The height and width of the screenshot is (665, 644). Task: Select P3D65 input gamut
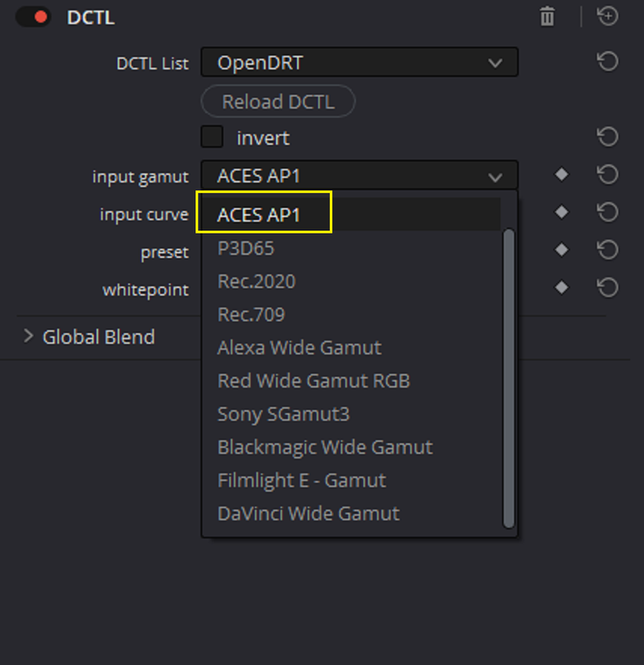click(x=351, y=248)
